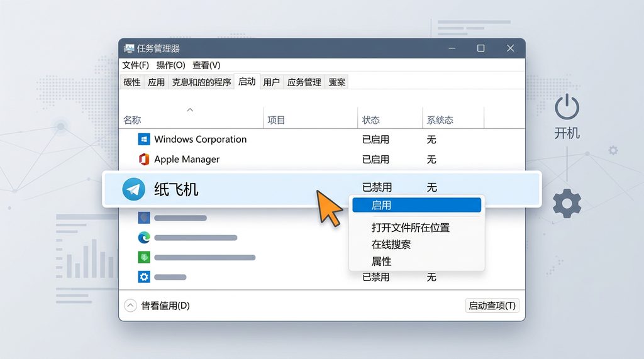Click the blue gear startup icon
The height and width of the screenshot is (359, 644).
(x=144, y=277)
